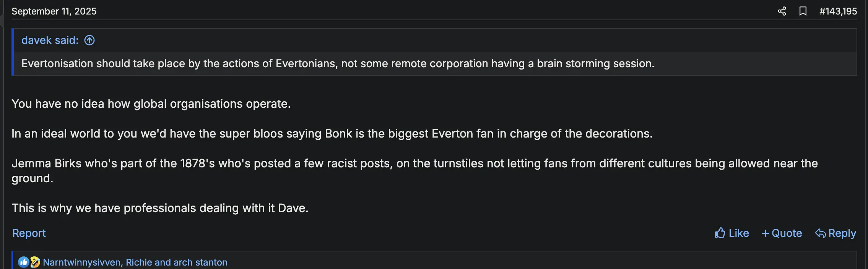
Task: Jump to davek's original post via arrow icon
Action: (x=89, y=40)
